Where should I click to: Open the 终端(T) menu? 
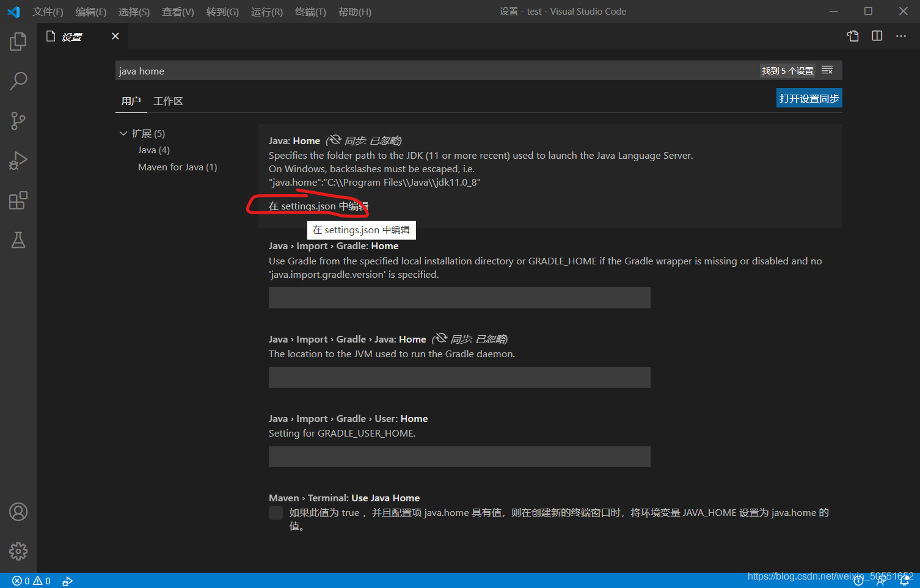[x=310, y=12]
